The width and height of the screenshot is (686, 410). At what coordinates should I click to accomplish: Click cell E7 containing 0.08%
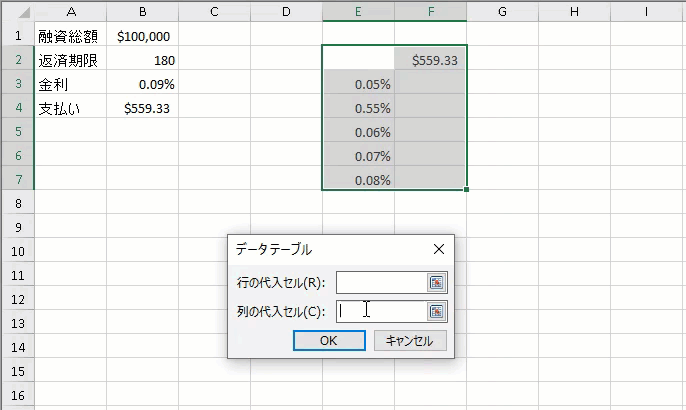[358, 181]
